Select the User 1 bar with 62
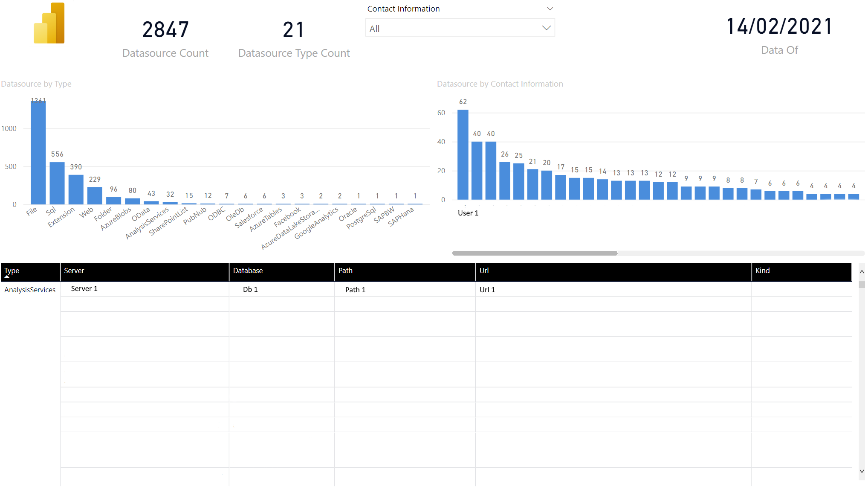 pos(463,154)
